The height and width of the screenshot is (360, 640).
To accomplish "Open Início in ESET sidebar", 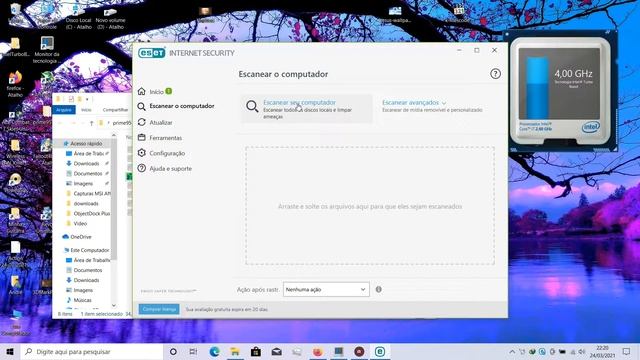I will click(156, 92).
